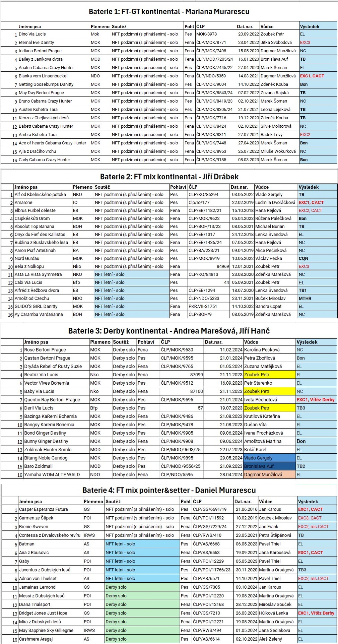Screen dimensions: 338x644
Task: Select the 'Hůlková Lenka' handler cell
Action: [x=277, y=613]
